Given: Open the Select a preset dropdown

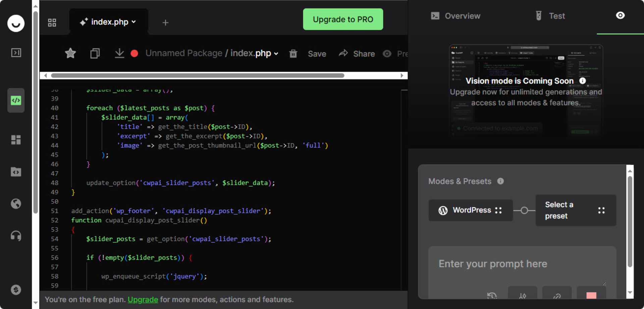Looking at the screenshot, I should click(576, 210).
